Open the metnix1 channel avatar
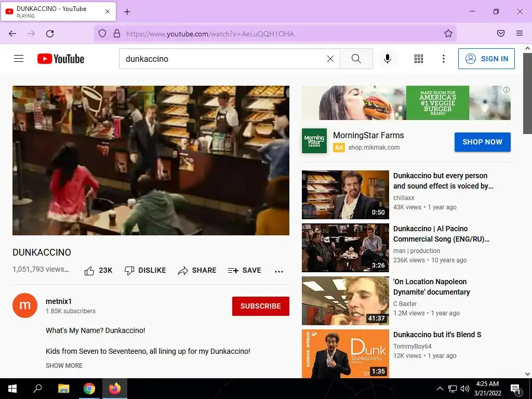532x399 pixels. tap(25, 305)
